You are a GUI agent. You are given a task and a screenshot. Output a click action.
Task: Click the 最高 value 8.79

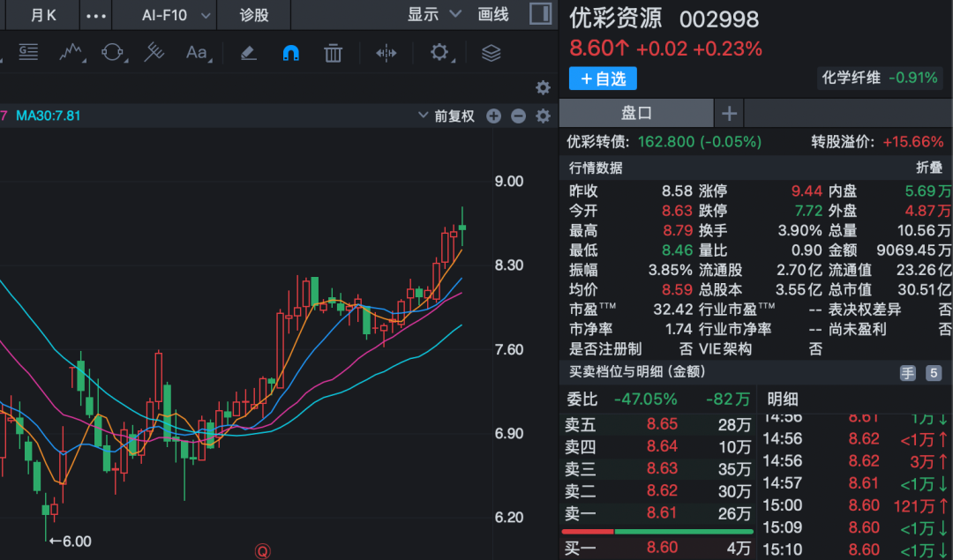[x=678, y=231]
